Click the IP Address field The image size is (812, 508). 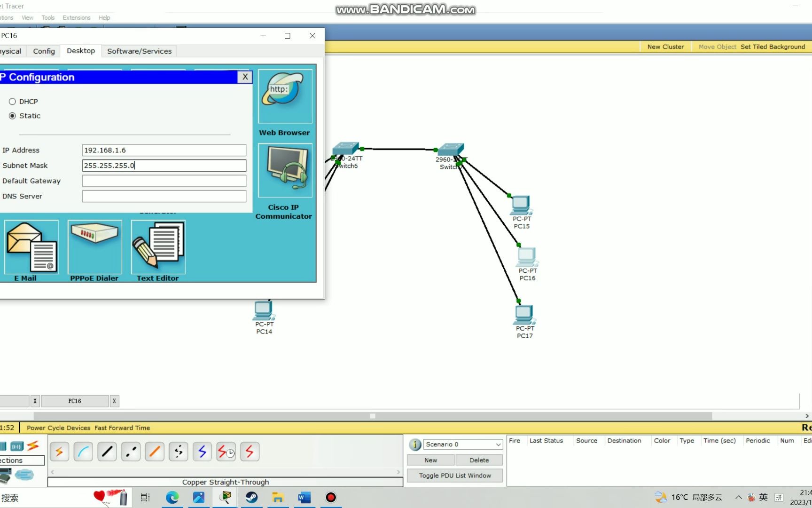164,150
